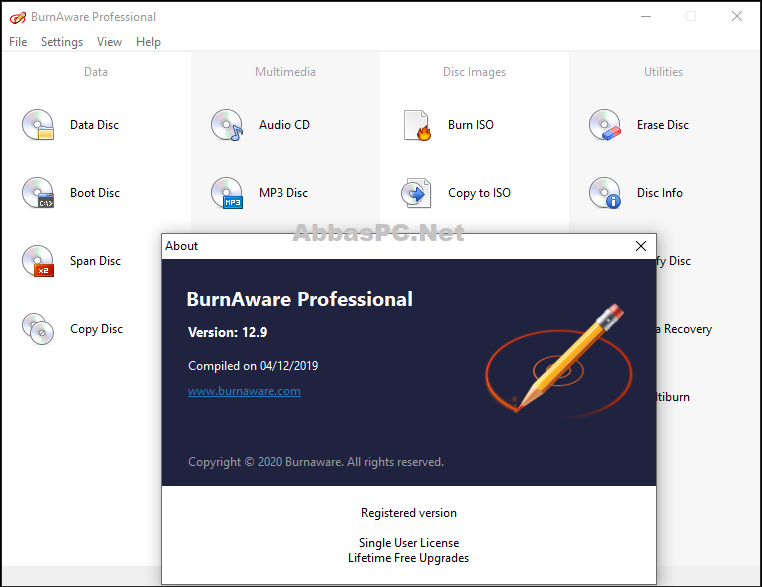Click the Version: 12.9 text
The image size is (762, 587).
click(227, 332)
